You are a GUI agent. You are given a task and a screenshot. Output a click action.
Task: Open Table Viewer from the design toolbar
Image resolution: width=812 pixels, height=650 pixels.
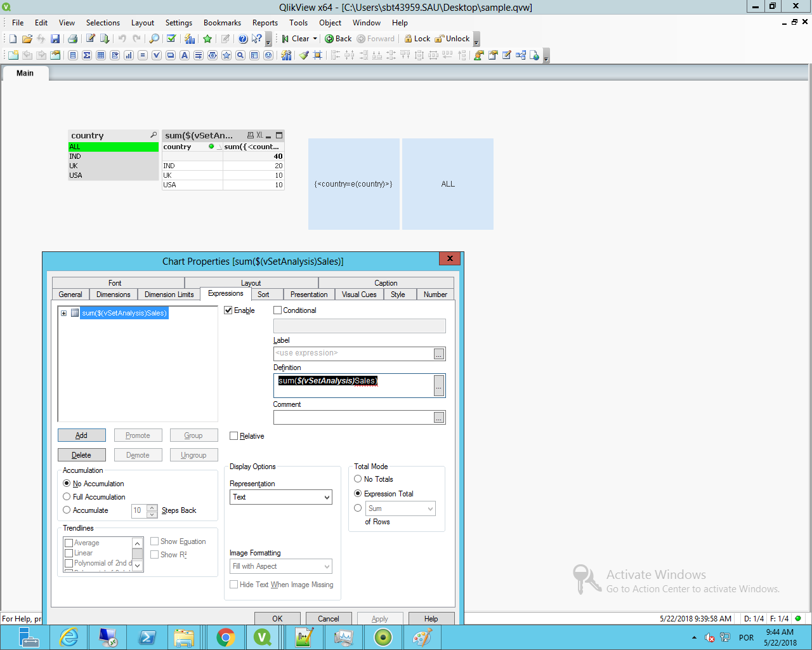pyautogui.click(x=521, y=55)
